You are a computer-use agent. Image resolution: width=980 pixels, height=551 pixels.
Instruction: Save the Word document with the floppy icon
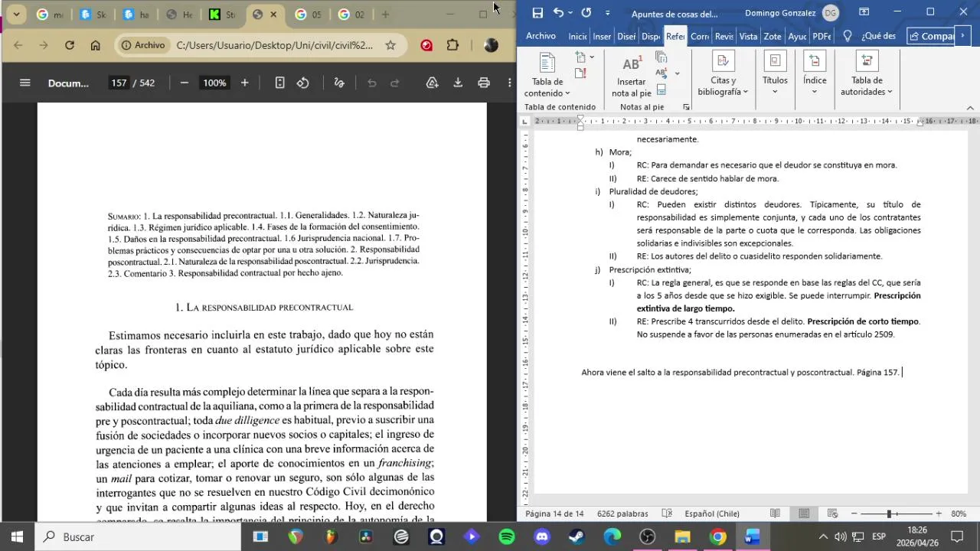[x=537, y=12]
